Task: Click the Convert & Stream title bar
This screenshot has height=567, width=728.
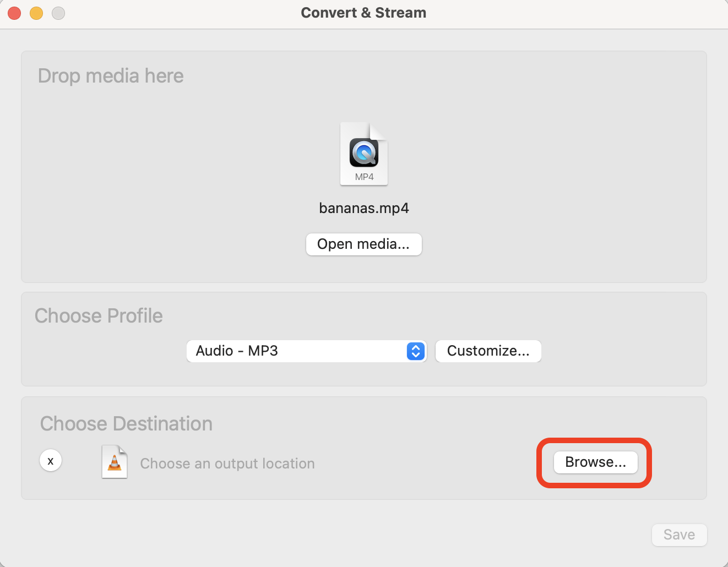Action: (x=363, y=12)
